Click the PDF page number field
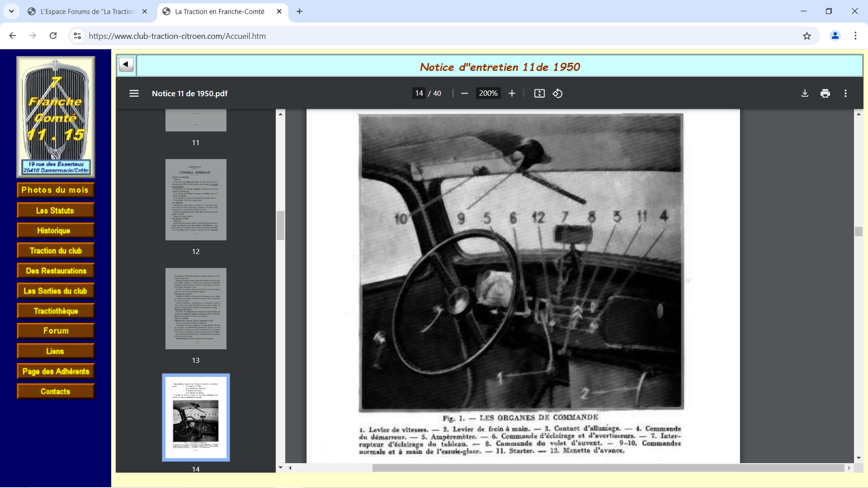Screen dimensions: 868x488 (x=419, y=94)
